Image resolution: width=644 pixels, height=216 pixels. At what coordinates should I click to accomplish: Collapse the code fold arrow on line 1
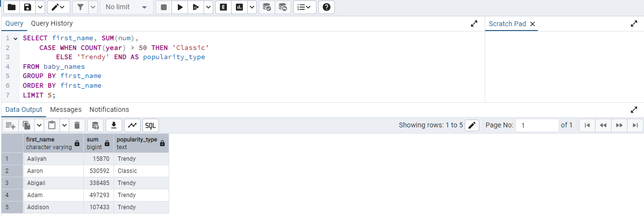pyautogui.click(x=16, y=38)
